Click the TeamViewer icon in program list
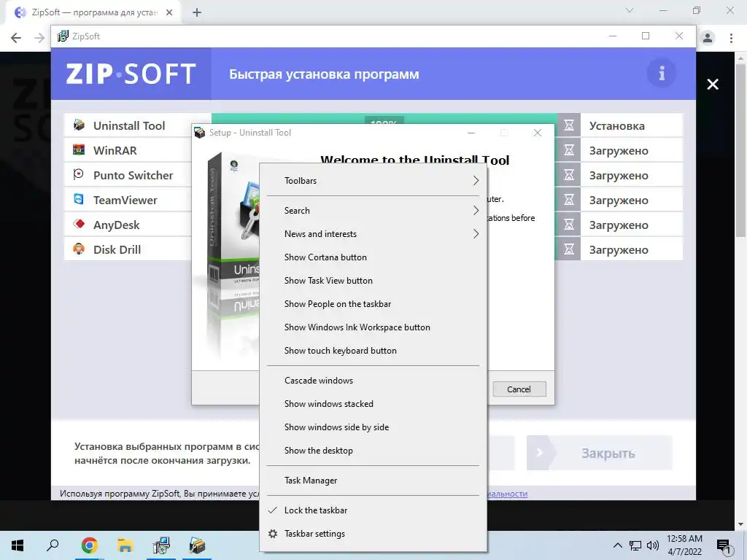This screenshot has height=560, width=747. pyautogui.click(x=79, y=200)
